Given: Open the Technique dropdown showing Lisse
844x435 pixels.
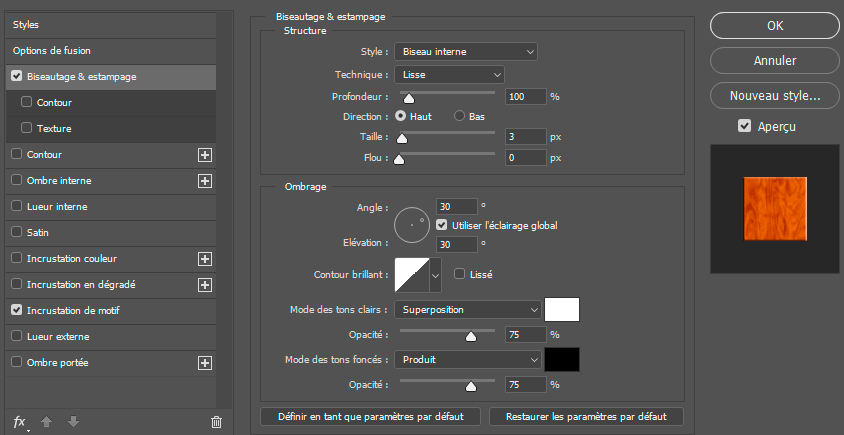Looking at the screenshot, I should point(449,74).
